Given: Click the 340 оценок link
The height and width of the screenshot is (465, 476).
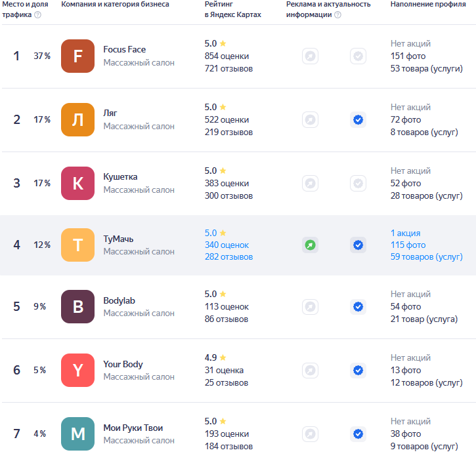Looking at the screenshot, I should tap(227, 245).
